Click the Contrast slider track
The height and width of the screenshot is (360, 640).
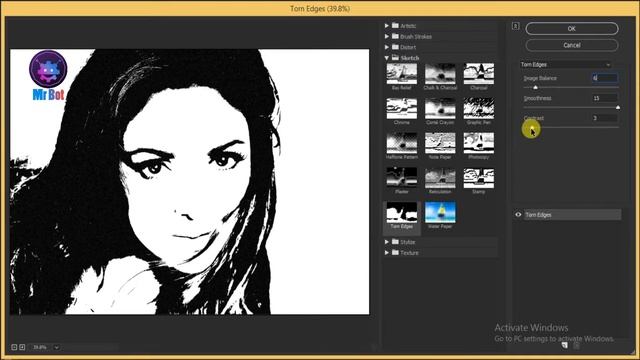click(571, 127)
